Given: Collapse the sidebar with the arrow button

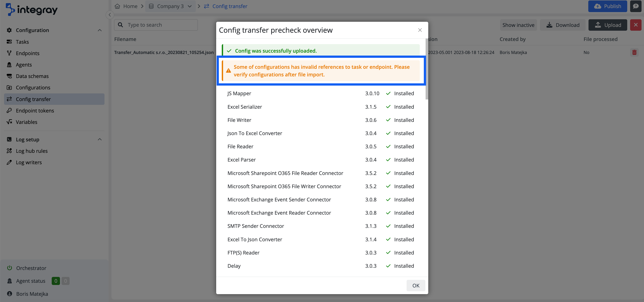Looking at the screenshot, I should click(109, 15).
